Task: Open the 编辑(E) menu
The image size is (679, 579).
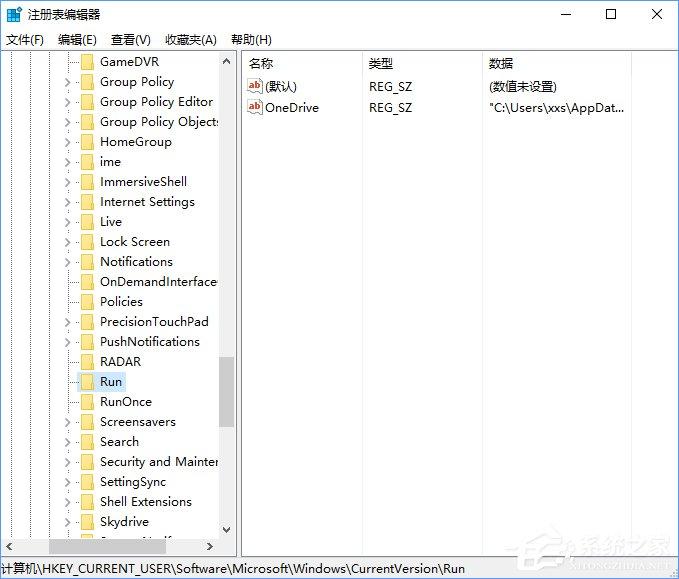Action: point(77,40)
